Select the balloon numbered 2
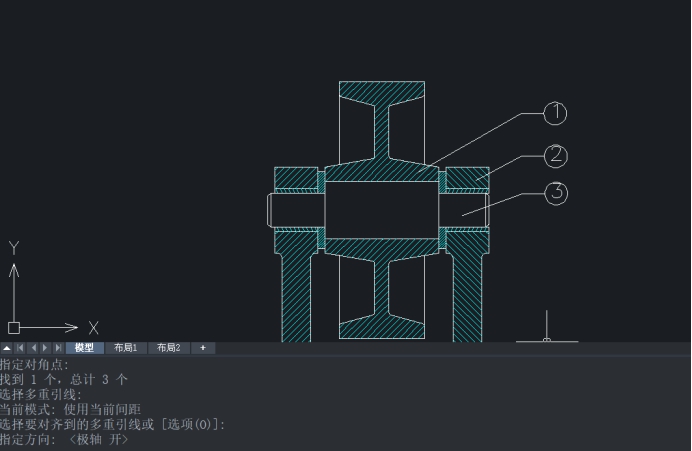This screenshot has width=692, height=451. coord(556,155)
